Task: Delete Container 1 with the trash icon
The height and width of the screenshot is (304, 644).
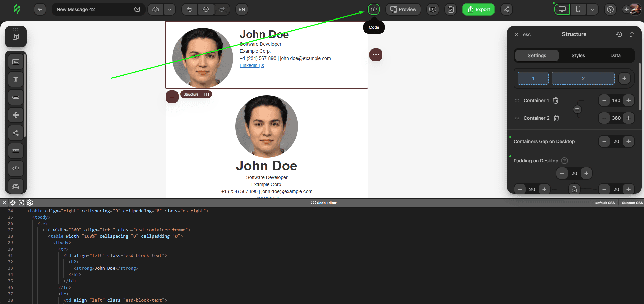Action: [556, 100]
